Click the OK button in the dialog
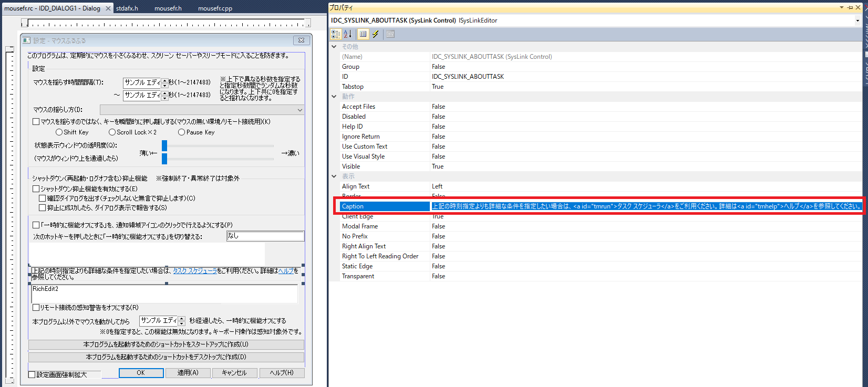The width and height of the screenshot is (868, 387). (x=141, y=373)
